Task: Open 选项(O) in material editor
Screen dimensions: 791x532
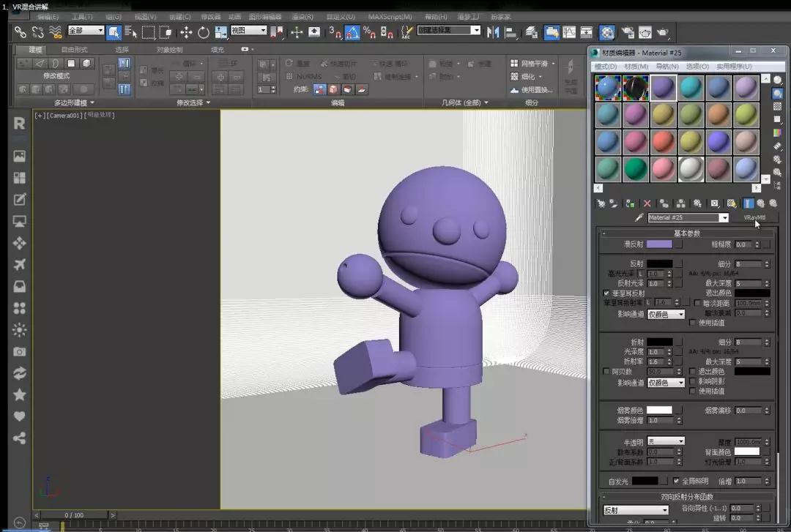Action: [698, 66]
